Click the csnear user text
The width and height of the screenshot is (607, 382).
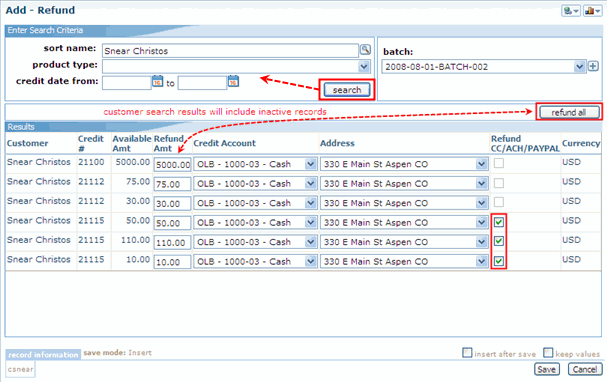pyautogui.click(x=21, y=369)
